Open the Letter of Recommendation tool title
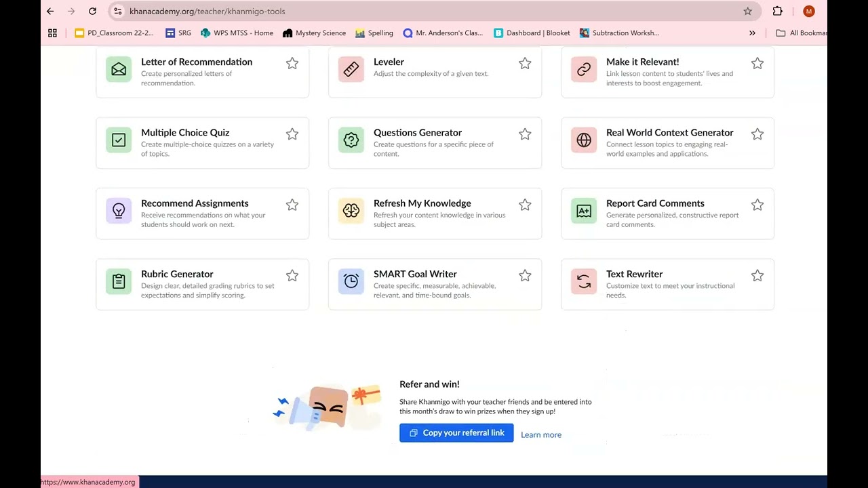868x488 pixels. tap(197, 62)
